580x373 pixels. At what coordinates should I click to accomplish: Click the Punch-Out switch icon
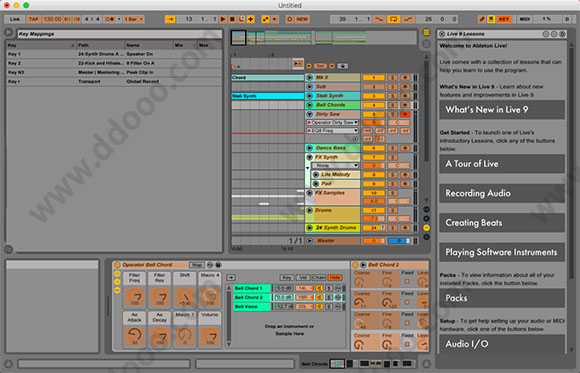click(408, 19)
